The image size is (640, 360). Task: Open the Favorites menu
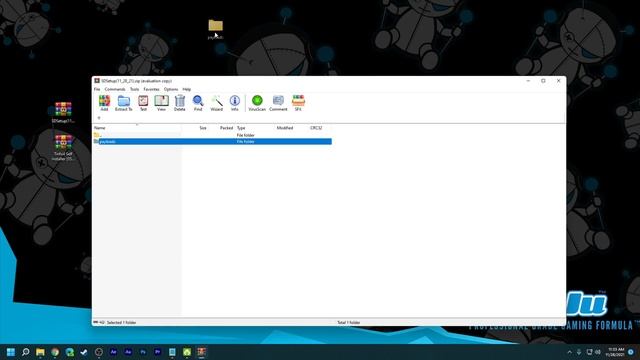(151, 89)
